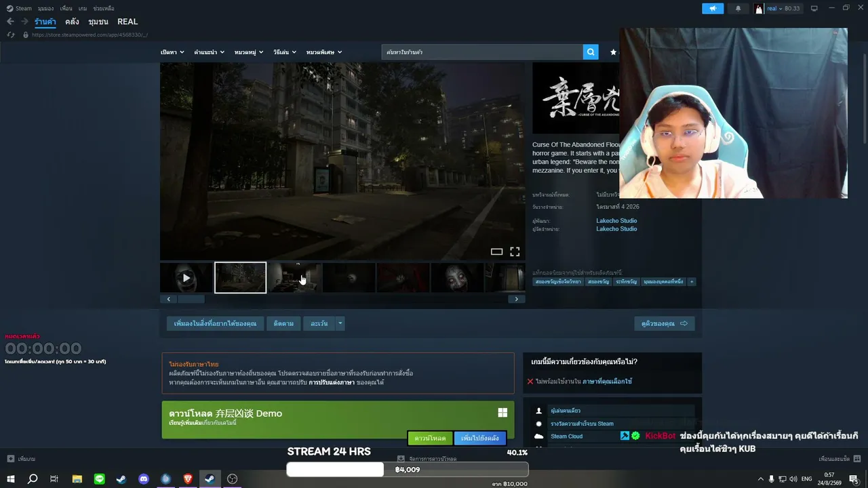Open Windows Start menu
The width and height of the screenshot is (868, 488).
pyautogui.click(x=12, y=479)
